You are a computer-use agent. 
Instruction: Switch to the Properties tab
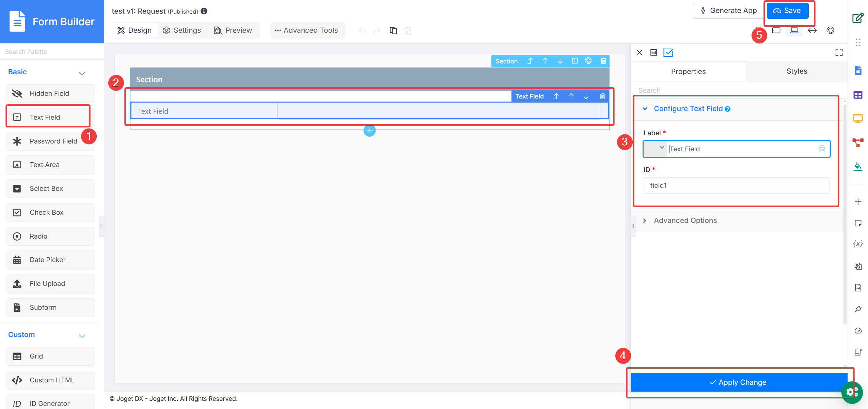point(688,71)
